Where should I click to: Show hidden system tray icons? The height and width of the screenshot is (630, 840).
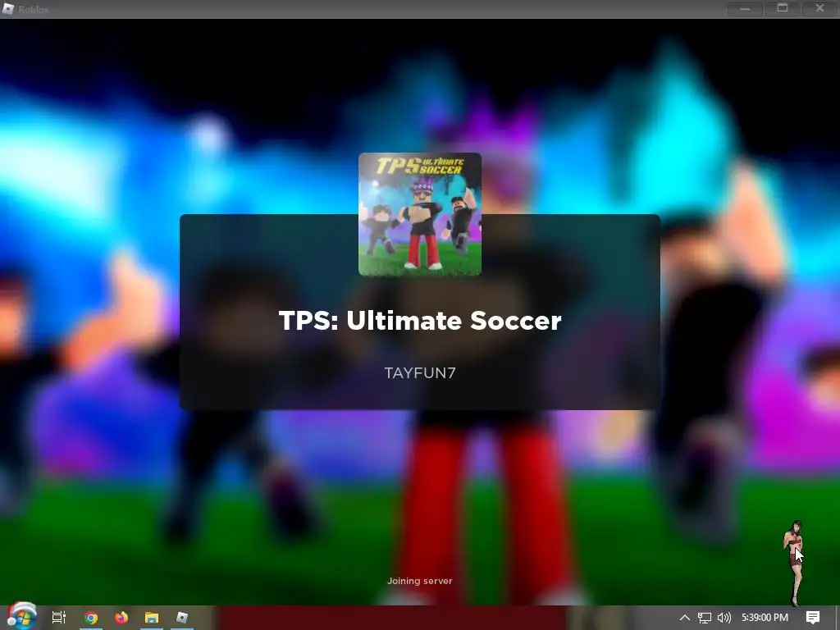click(x=685, y=618)
